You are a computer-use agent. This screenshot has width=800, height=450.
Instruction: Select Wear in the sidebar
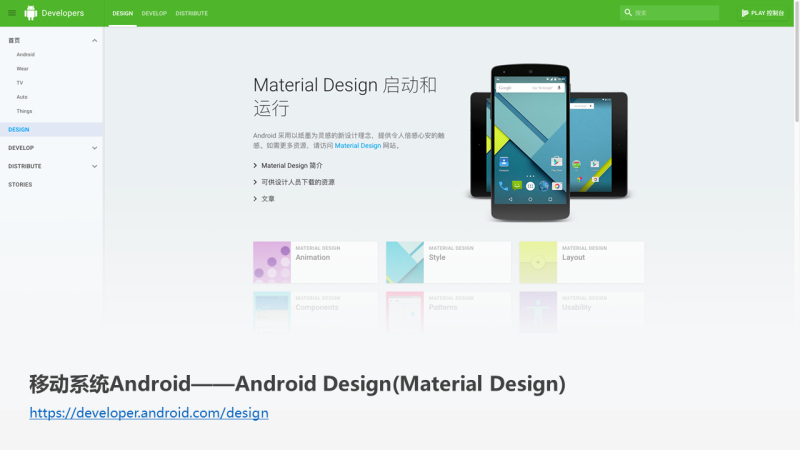22,68
